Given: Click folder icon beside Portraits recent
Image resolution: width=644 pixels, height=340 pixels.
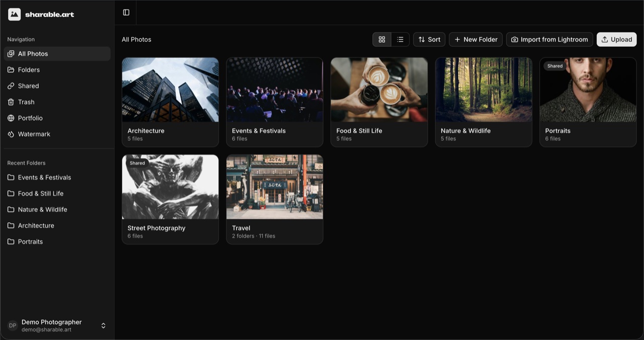Looking at the screenshot, I should tap(11, 242).
